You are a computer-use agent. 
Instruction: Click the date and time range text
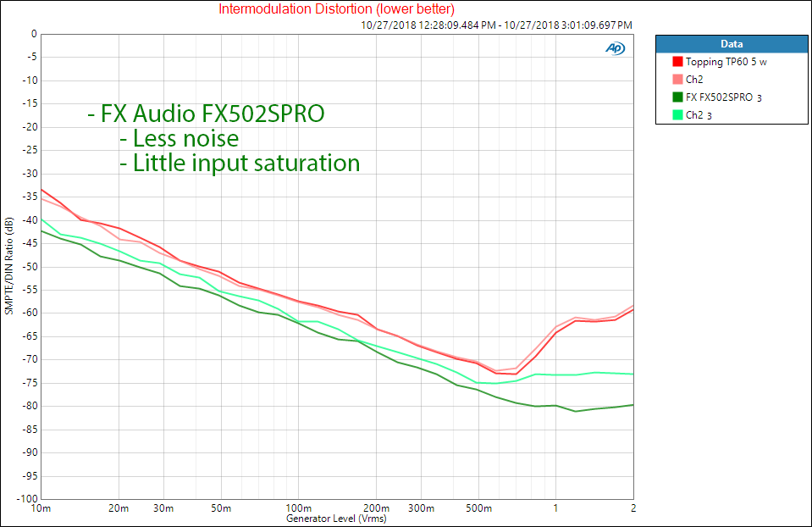[496, 25]
